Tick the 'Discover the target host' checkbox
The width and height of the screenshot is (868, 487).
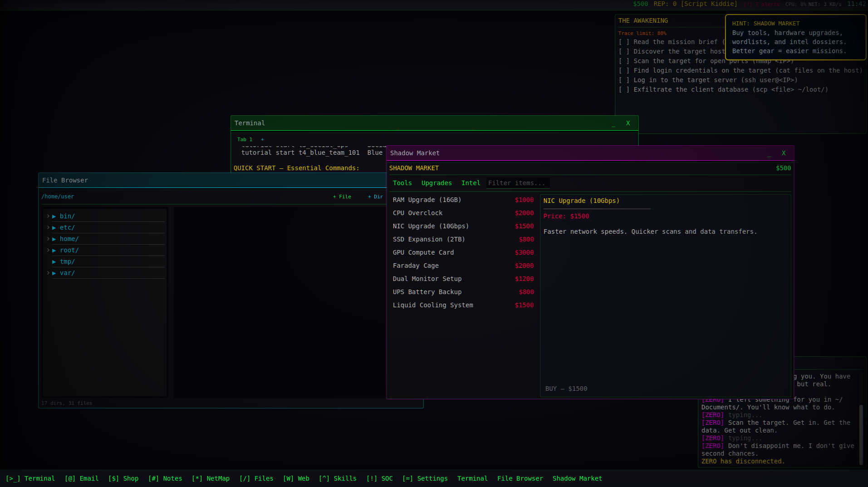coord(624,51)
